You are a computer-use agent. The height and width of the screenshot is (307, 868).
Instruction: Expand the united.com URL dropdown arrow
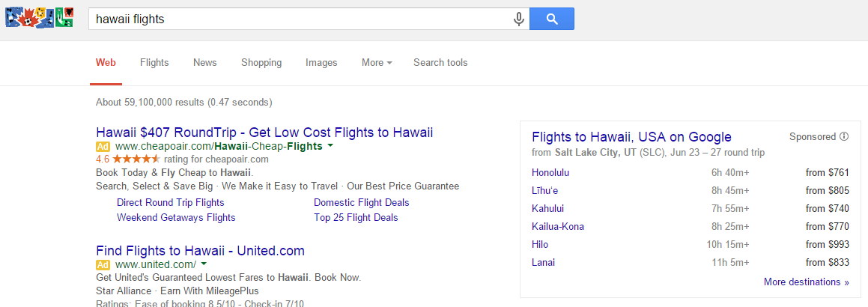point(204,264)
